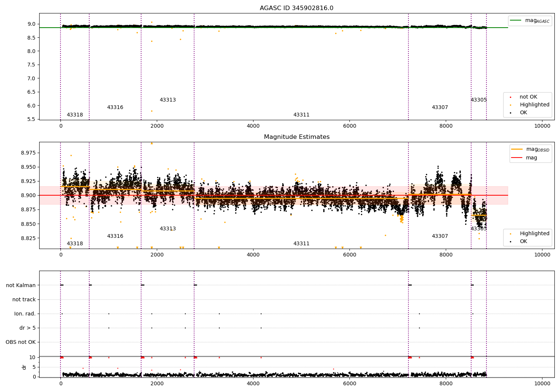
Task: Click 'not OK' legend entry in top plot
Action: pos(528,97)
